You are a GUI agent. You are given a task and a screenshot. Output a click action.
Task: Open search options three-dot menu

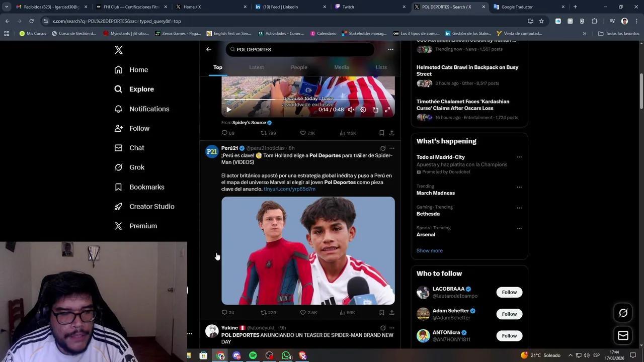coord(390,49)
